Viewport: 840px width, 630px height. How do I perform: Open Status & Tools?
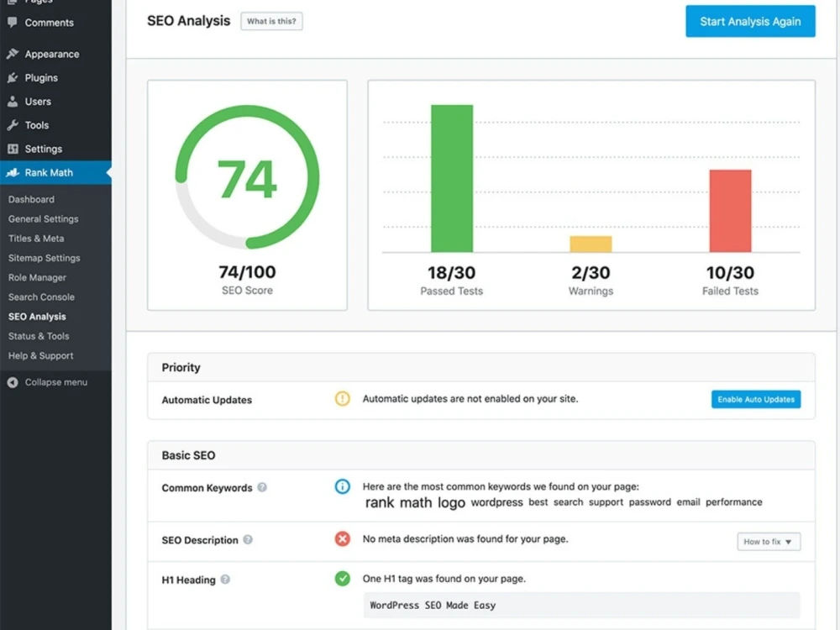(39, 336)
